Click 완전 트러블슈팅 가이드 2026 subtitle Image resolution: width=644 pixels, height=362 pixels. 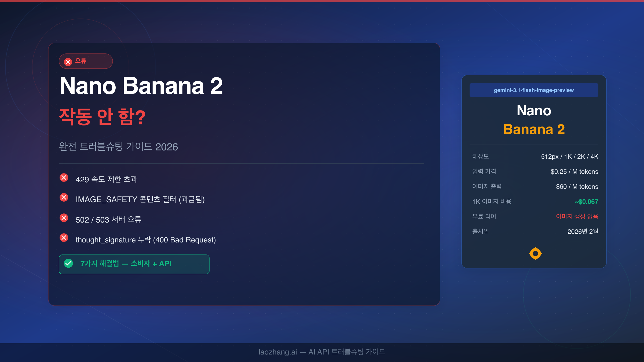(118, 147)
